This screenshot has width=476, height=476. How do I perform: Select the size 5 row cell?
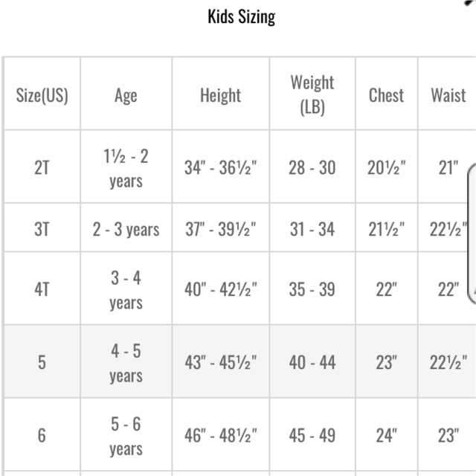(42, 362)
